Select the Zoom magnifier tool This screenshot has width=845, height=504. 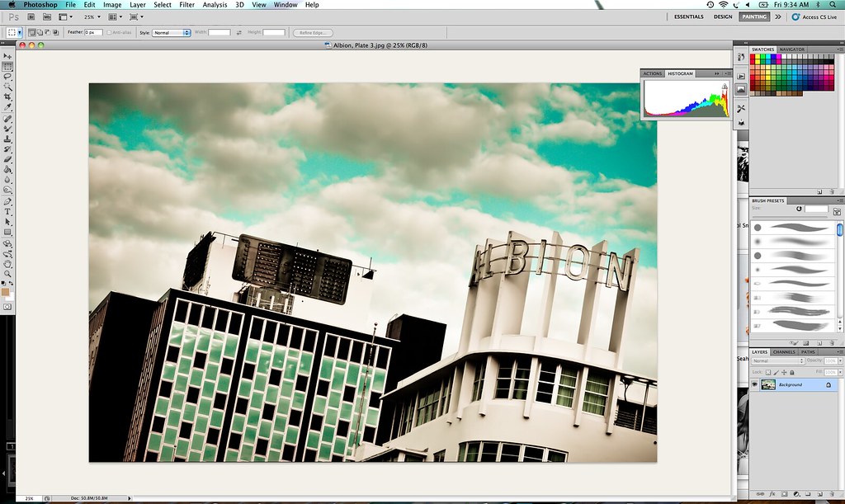7,274
